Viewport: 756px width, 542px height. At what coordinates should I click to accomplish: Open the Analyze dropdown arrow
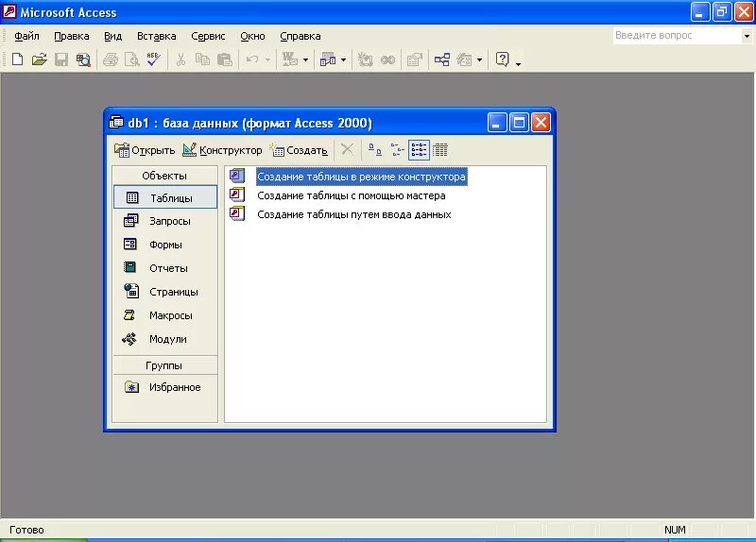tap(343, 60)
